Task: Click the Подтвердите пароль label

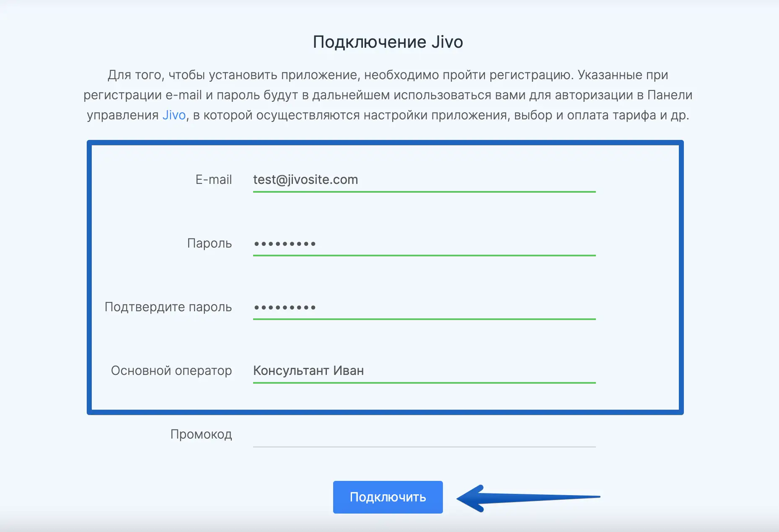Action: [x=168, y=307]
